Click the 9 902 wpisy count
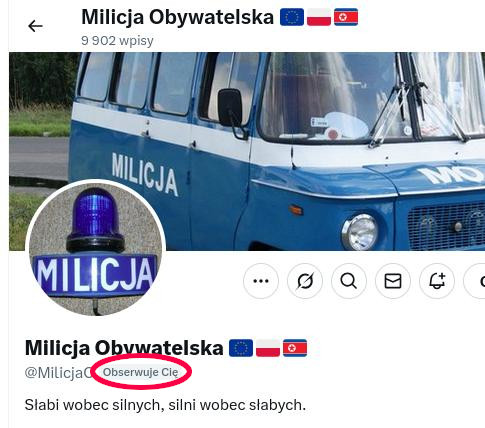This screenshot has width=485, height=428. [x=117, y=41]
